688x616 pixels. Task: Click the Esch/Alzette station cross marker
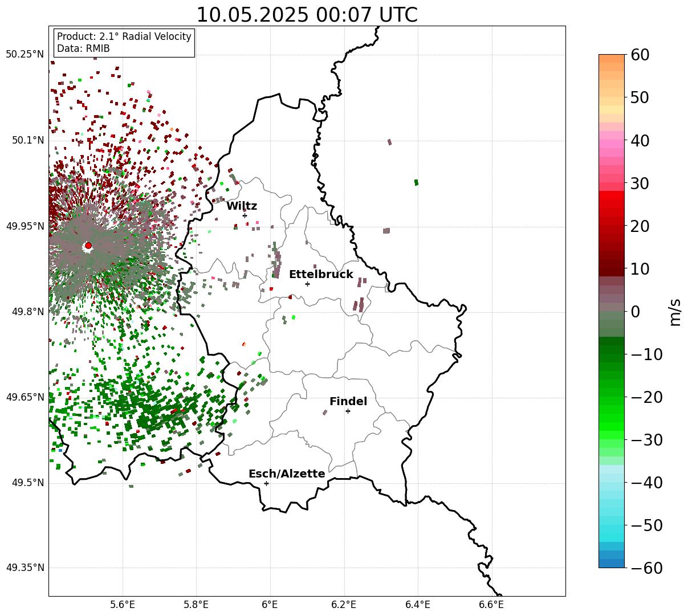[266, 483]
